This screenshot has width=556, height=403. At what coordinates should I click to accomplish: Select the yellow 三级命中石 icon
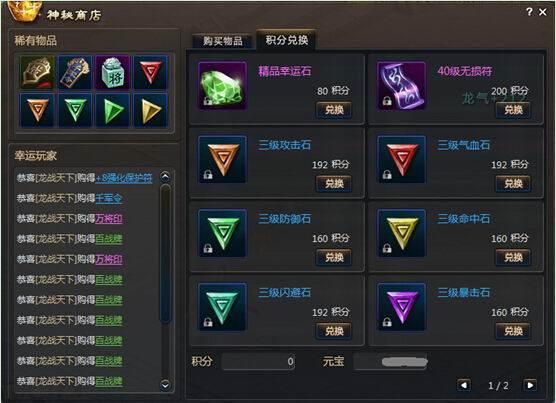coord(401,233)
